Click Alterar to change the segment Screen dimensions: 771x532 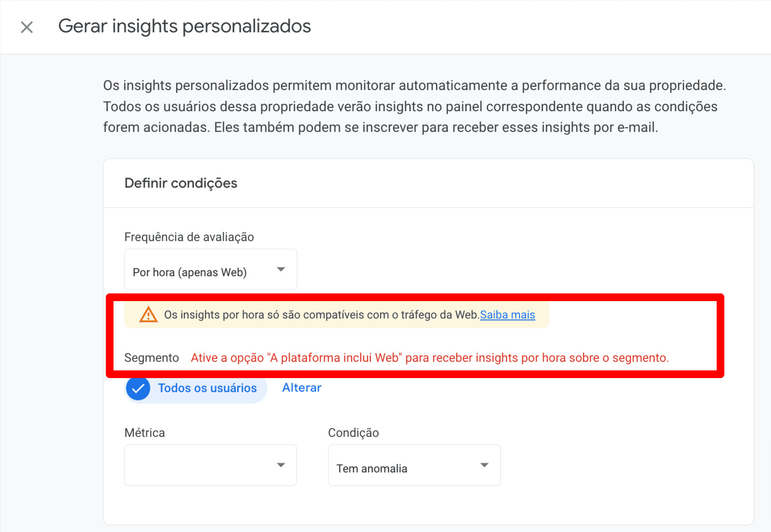point(301,387)
